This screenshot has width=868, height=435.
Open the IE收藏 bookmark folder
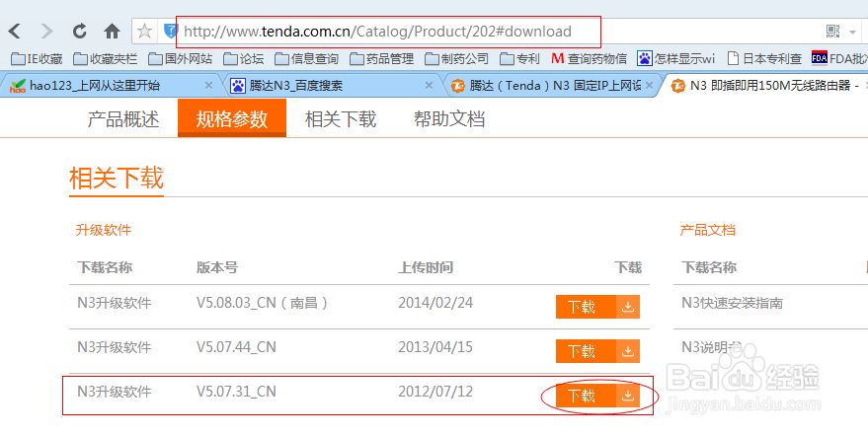(x=37, y=58)
